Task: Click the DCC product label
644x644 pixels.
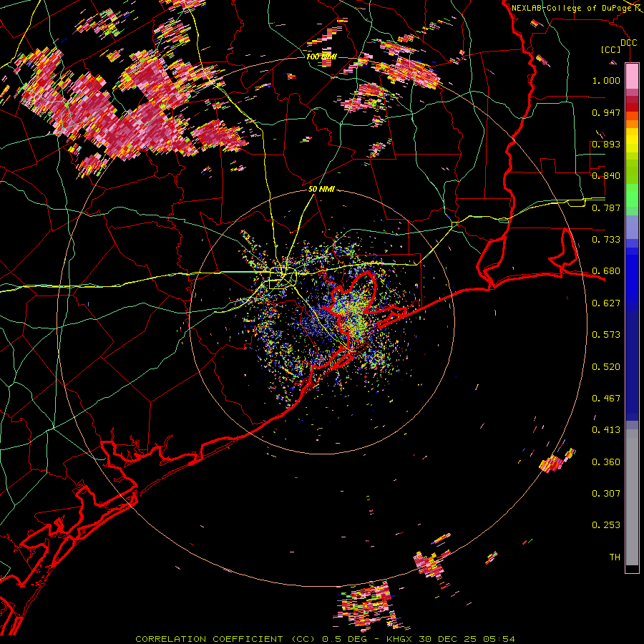Action: (x=629, y=43)
